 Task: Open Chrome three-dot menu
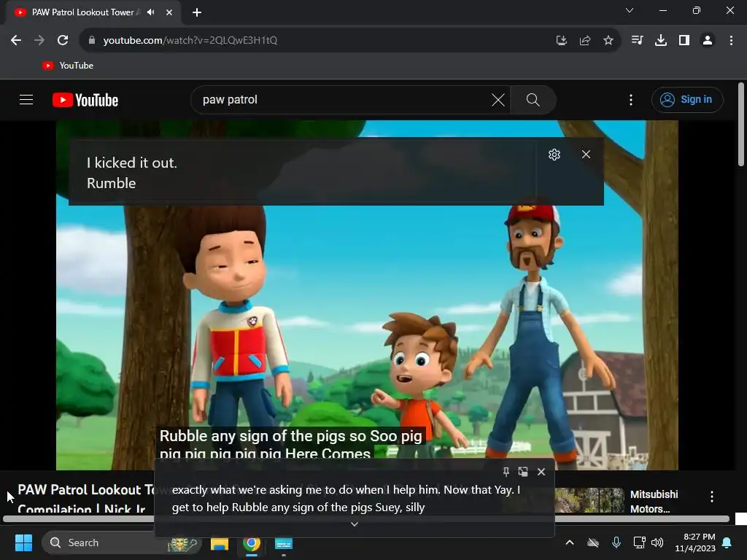pos(731,41)
